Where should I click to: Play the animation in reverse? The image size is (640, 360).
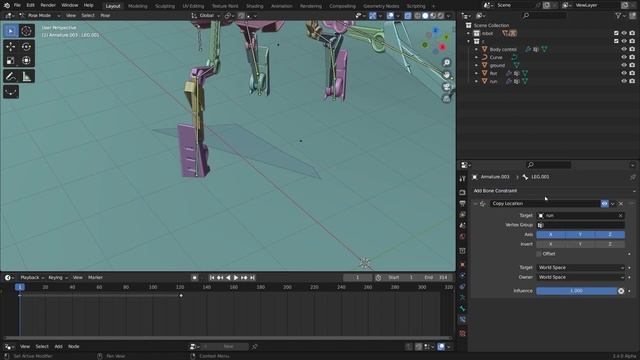coord(228,278)
